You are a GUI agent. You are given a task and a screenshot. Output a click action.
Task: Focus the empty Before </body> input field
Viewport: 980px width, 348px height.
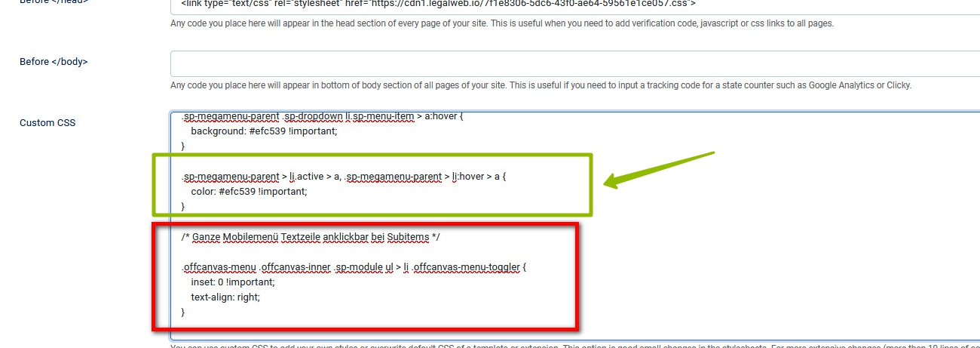tap(574, 63)
